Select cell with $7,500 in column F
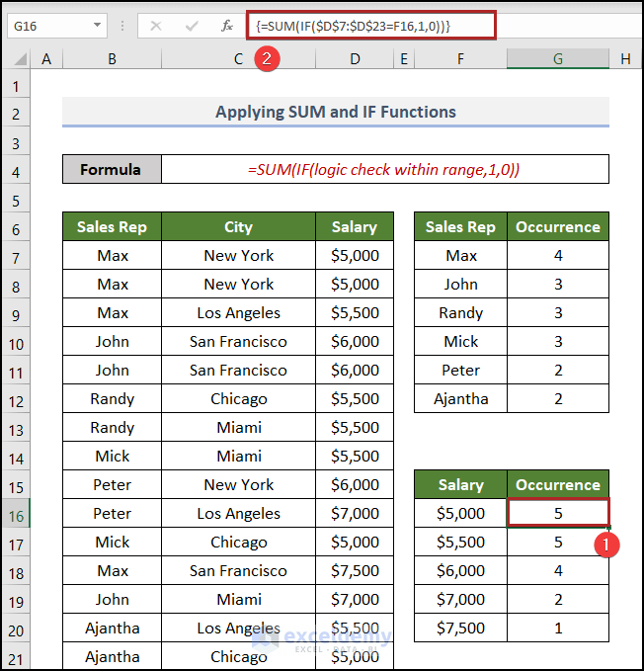The image size is (644, 671). point(460,629)
